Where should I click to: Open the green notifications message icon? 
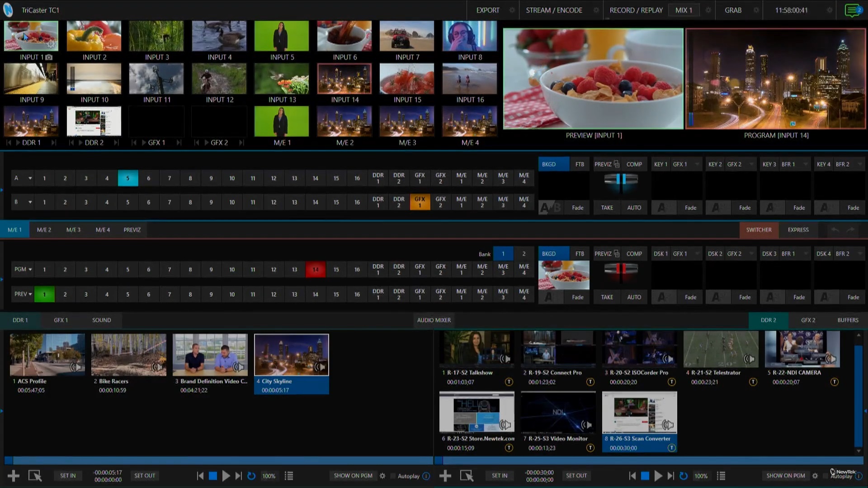853,10
